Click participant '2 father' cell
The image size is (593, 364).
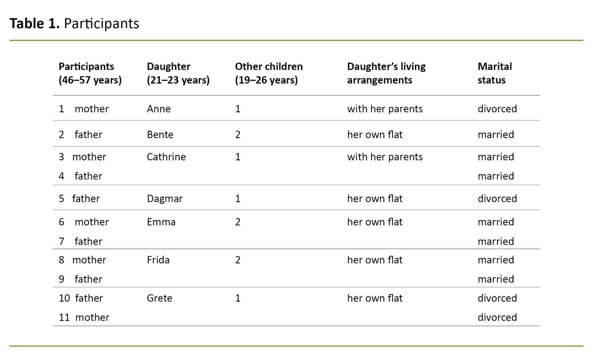[x=80, y=135]
